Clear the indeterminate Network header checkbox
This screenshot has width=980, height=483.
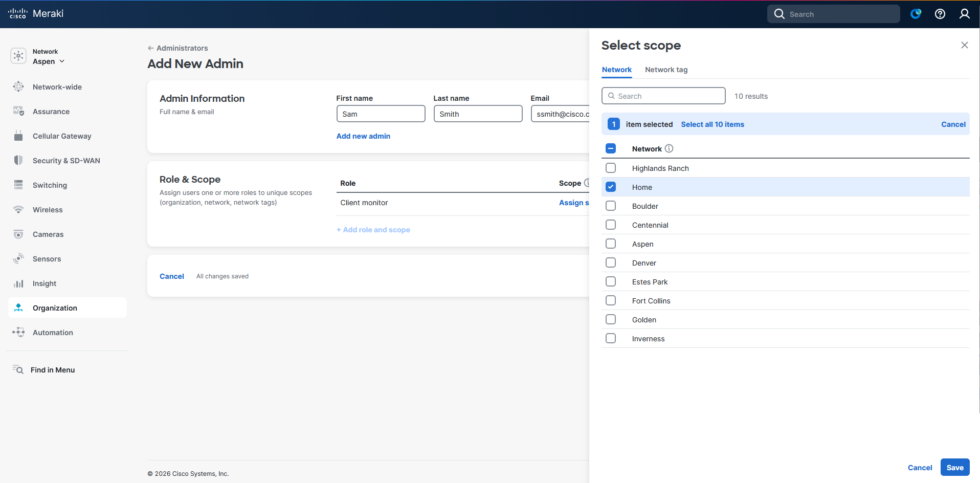tap(610, 148)
